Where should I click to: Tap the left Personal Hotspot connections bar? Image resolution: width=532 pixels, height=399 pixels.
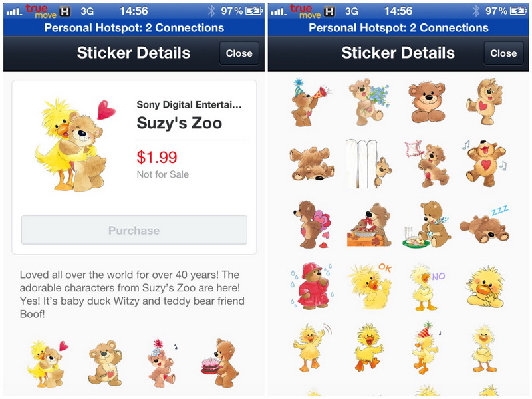click(x=134, y=28)
